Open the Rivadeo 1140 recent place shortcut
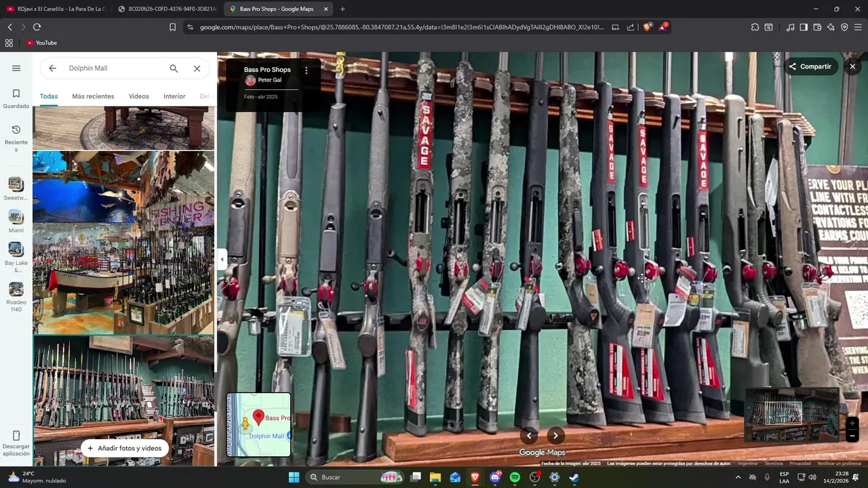Viewport: 868px width, 488px height. click(16, 298)
